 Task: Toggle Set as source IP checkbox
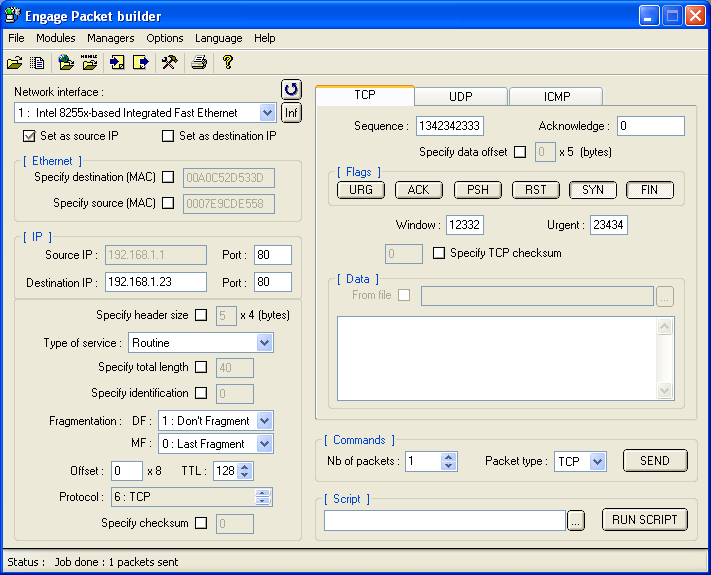coord(29,136)
